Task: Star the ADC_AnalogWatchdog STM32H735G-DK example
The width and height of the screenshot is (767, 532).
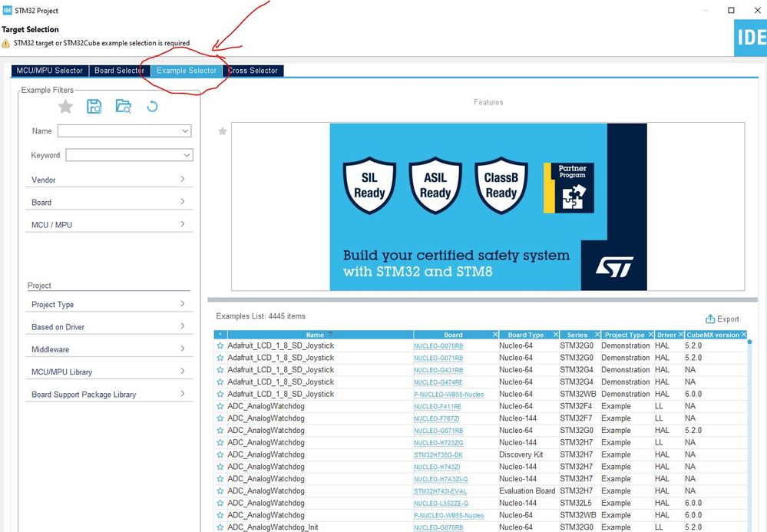Action: (x=220, y=454)
